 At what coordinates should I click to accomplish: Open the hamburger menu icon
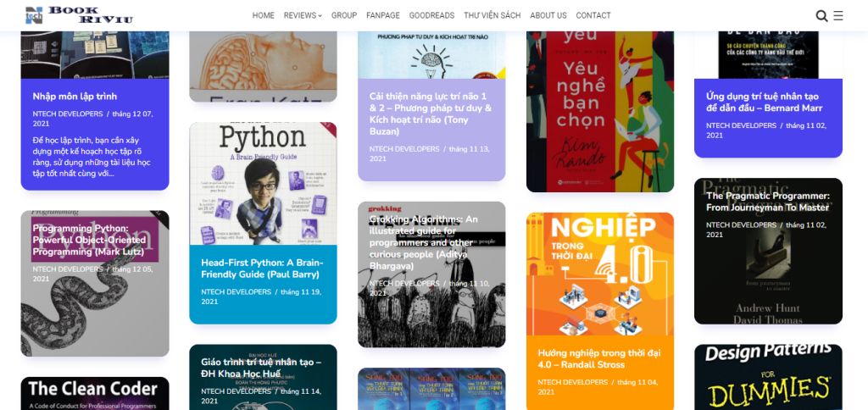pyautogui.click(x=838, y=15)
